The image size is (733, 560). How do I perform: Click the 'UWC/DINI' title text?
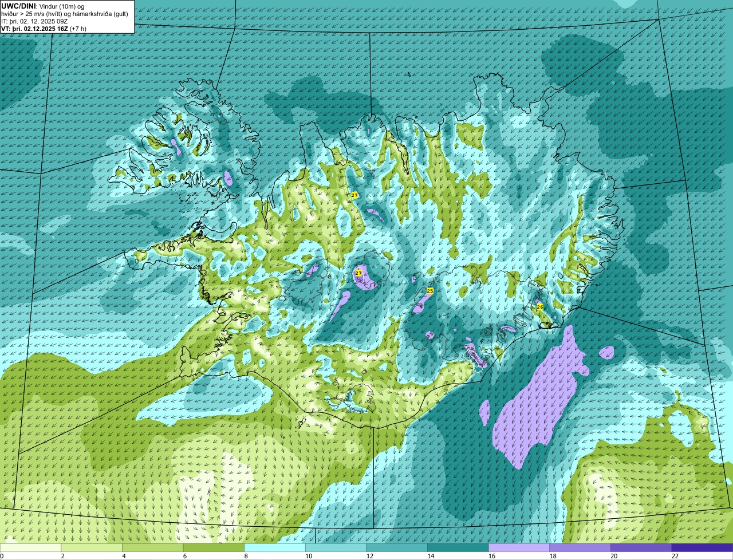coord(18,6)
